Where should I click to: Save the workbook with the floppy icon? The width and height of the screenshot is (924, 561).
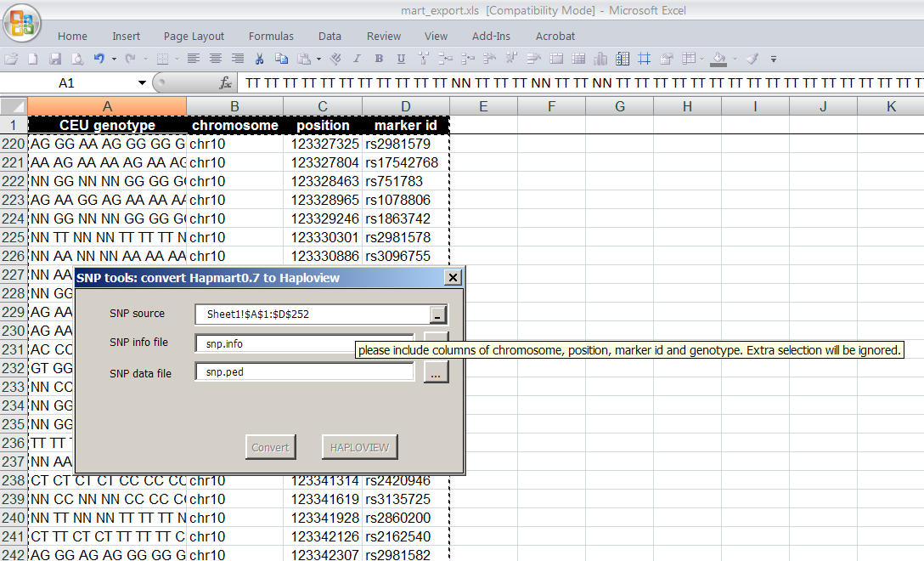pos(55,59)
